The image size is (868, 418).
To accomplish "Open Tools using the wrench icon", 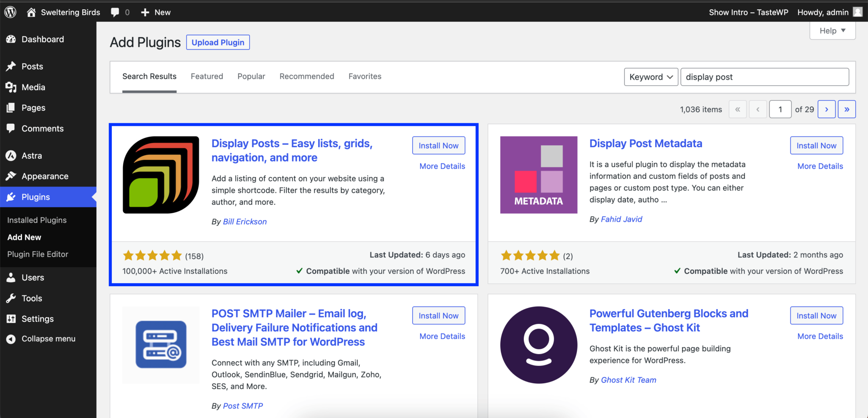I will point(11,298).
